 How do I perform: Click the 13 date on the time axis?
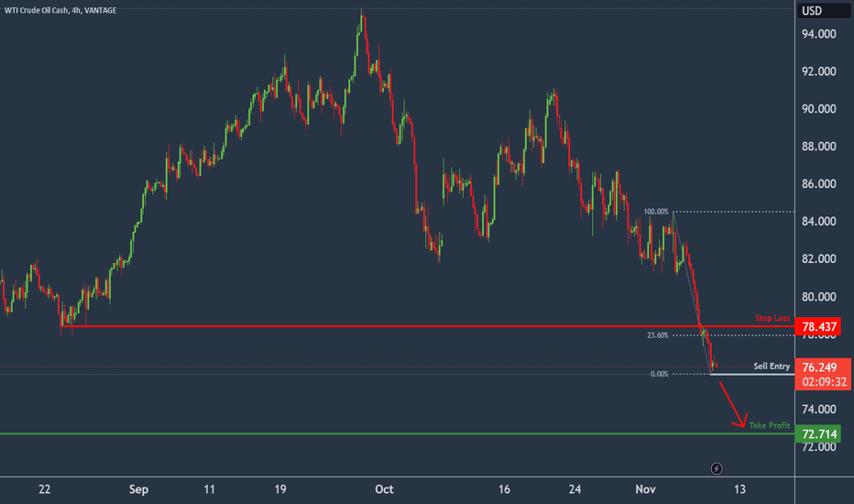(739, 489)
